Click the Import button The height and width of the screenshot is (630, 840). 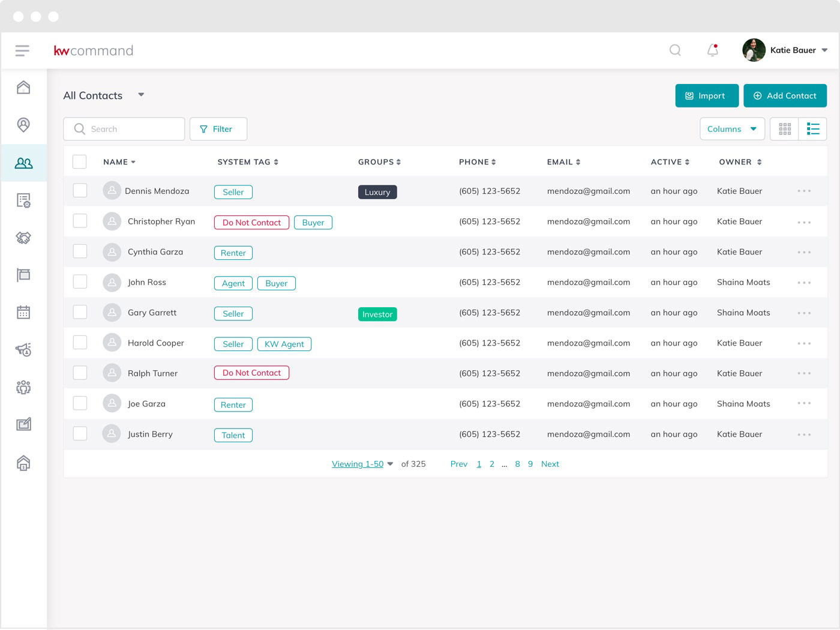[x=707, y=95]
